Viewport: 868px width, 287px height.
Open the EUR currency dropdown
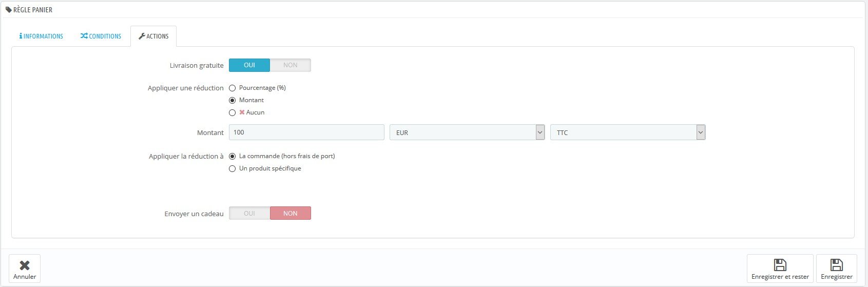coord(467,132)
